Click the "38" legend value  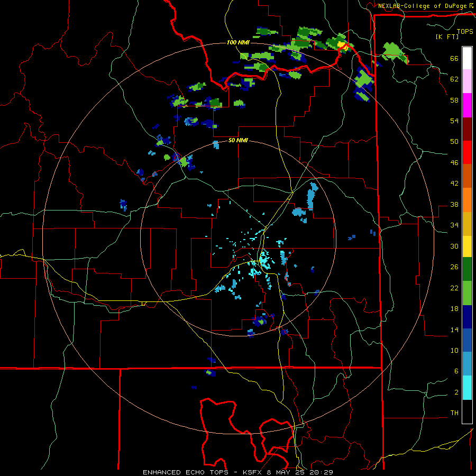point(454,204)
